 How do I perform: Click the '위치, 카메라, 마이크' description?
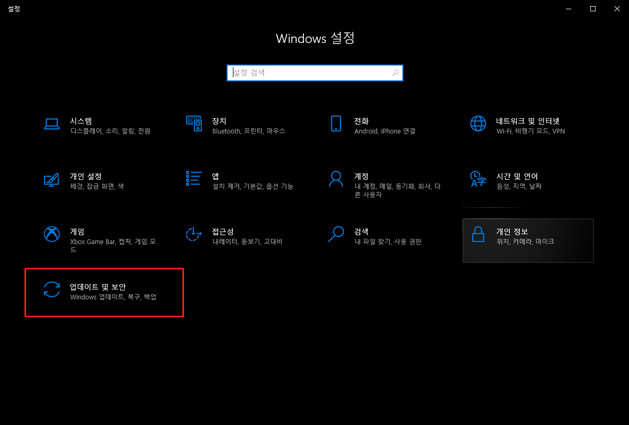click(x=525, y=242)
